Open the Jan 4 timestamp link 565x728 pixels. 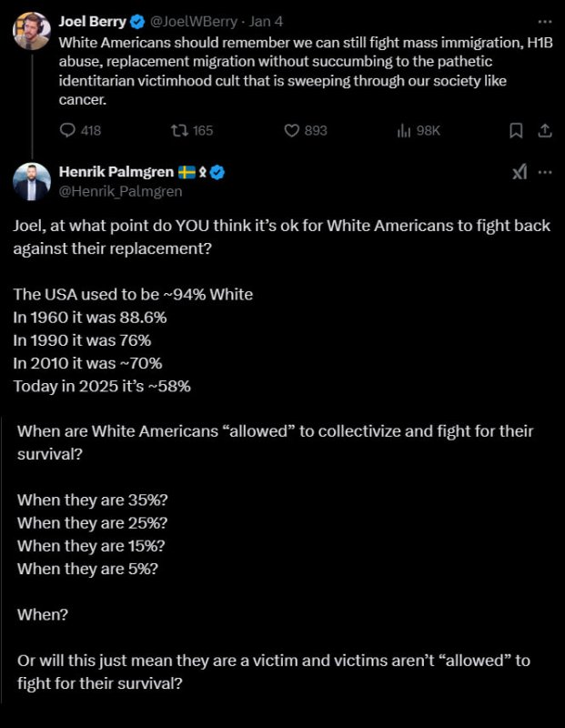pyautogui.click(x=266, y=22)
